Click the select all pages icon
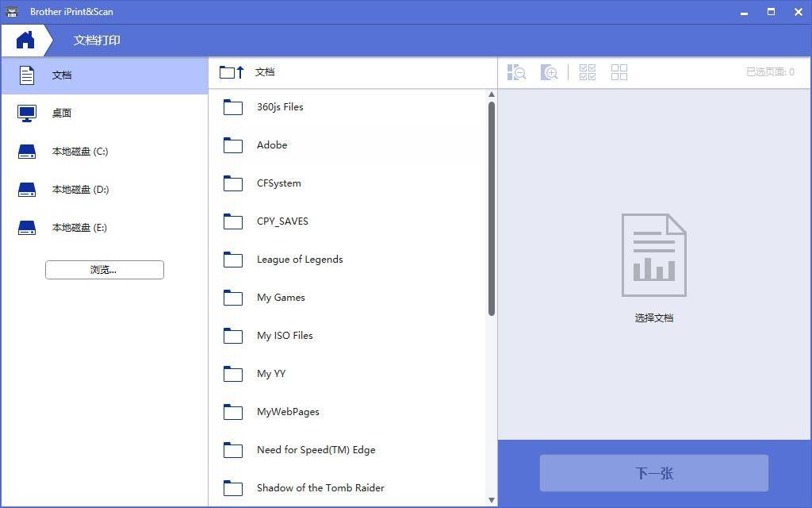 587,72
